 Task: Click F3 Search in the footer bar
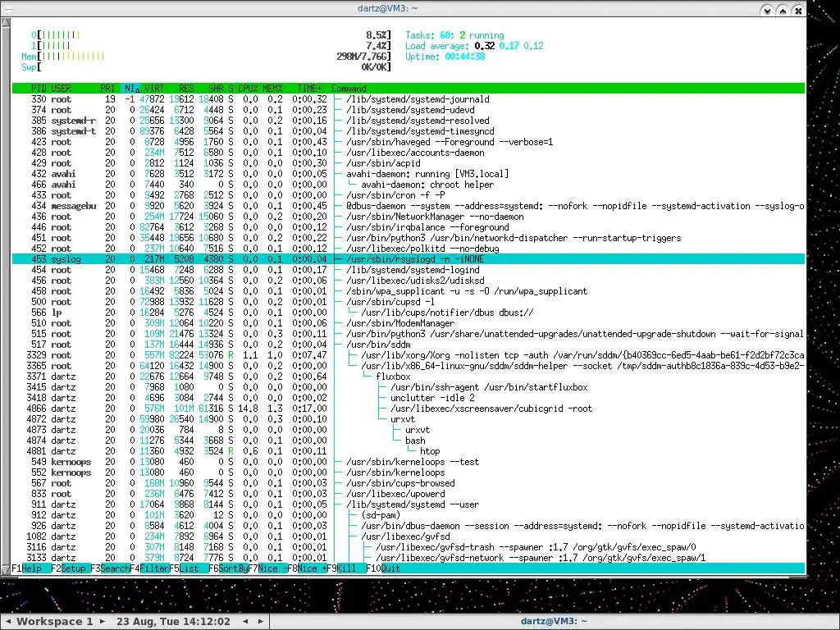pyautogui.click(x=110, y=568)
